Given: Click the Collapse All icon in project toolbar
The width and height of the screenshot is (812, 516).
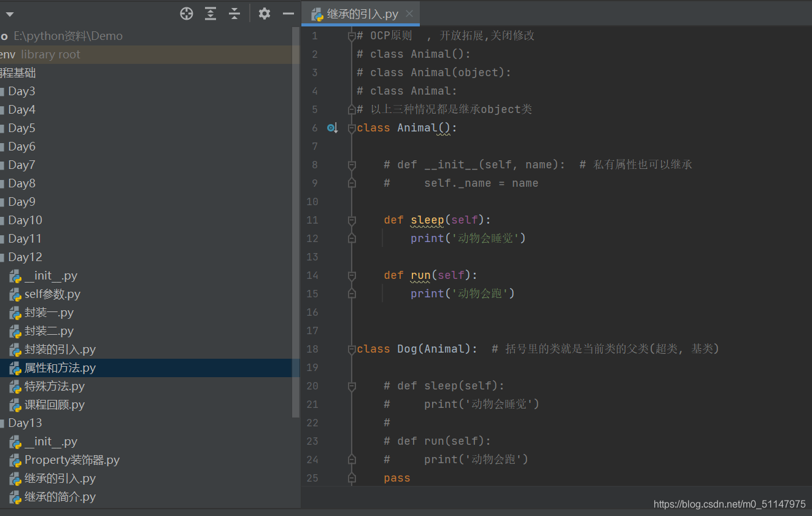Looking at the screenshot, I should click(x=234, y=14).
